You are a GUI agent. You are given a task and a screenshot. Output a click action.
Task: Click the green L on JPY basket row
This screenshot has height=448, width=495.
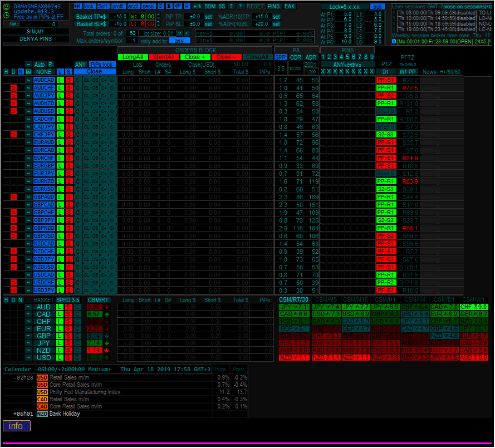click(60, 343)
